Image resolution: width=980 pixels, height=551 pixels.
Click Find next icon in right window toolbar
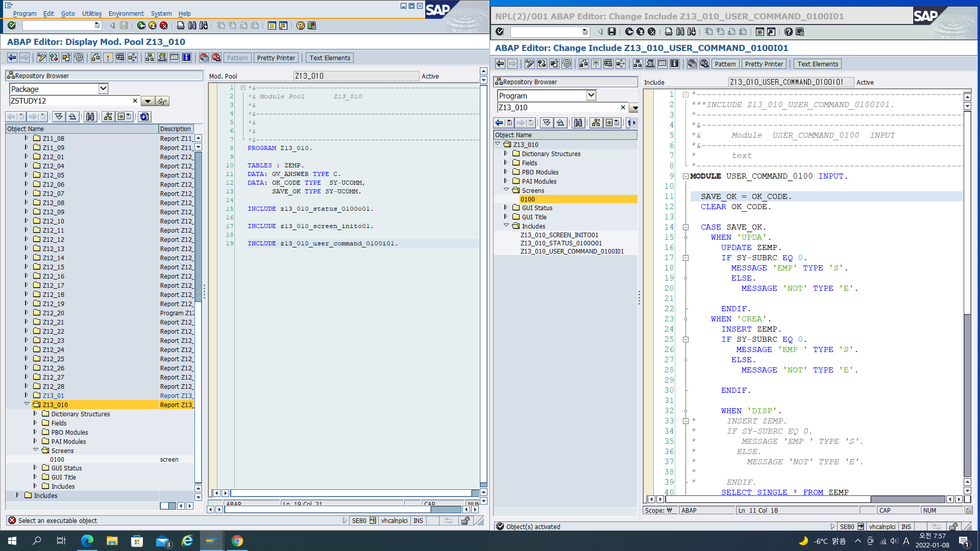click(692, 32)
